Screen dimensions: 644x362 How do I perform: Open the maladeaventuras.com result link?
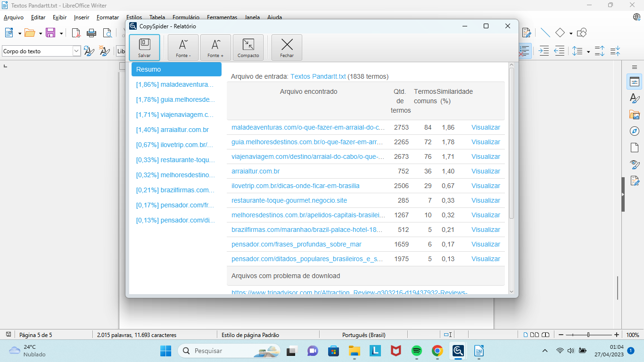308,127
